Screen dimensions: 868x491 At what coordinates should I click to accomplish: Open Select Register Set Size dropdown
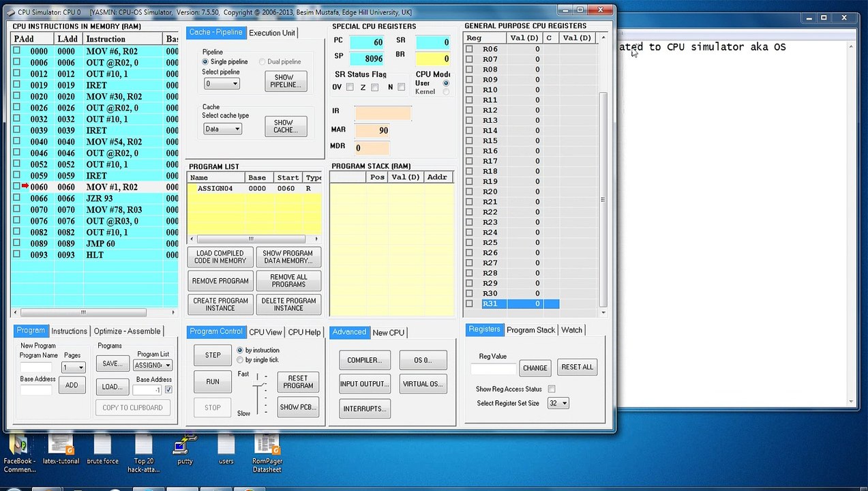558,404
